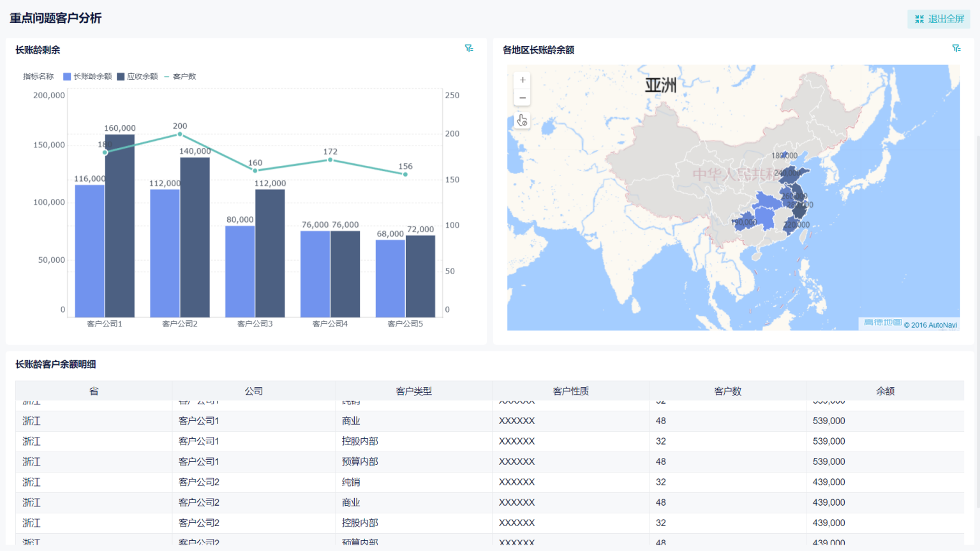Sort table by 省 column header
This screenshot has width=980, height=551.
tap(94, 391)
